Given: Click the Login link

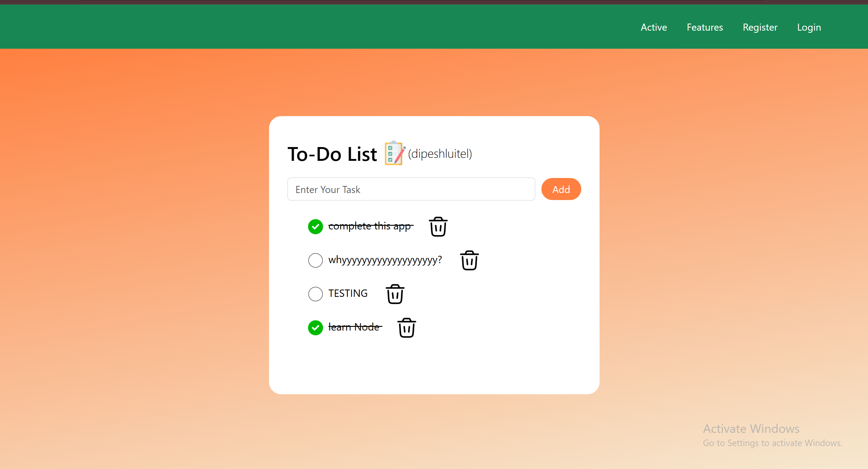Looking at the screenshot, I should (809, 27).
